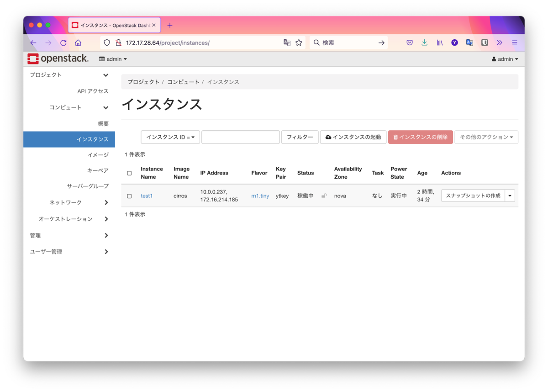
Task: Click the Bitwarden shield extension icon
Action: click(485, 42)
